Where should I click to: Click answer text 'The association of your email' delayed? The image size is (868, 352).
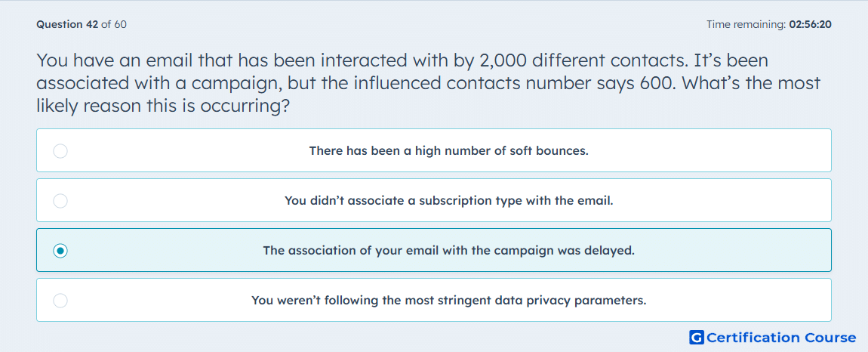pyautogui.click(x=448, y=251)
